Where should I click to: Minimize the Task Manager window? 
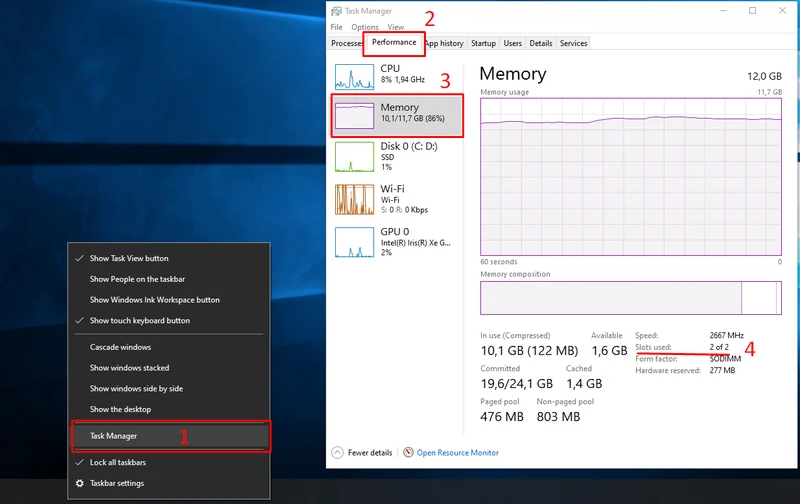click(723, 11)
